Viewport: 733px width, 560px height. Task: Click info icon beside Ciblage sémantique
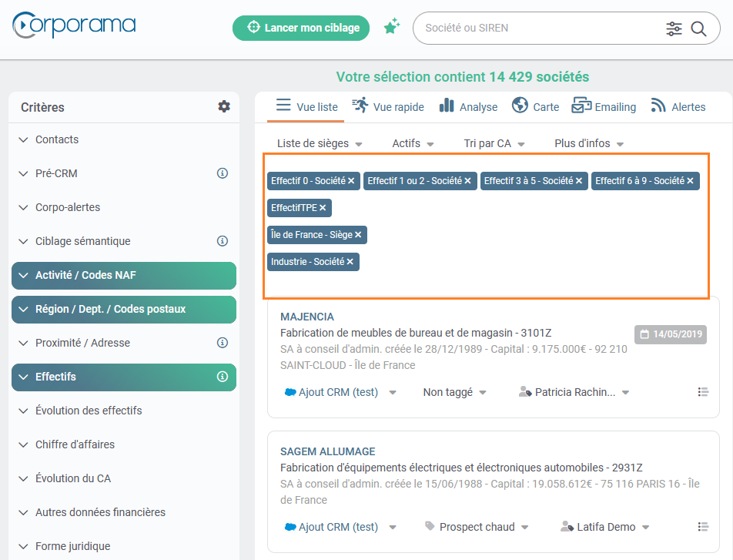(x=223, y=241)
